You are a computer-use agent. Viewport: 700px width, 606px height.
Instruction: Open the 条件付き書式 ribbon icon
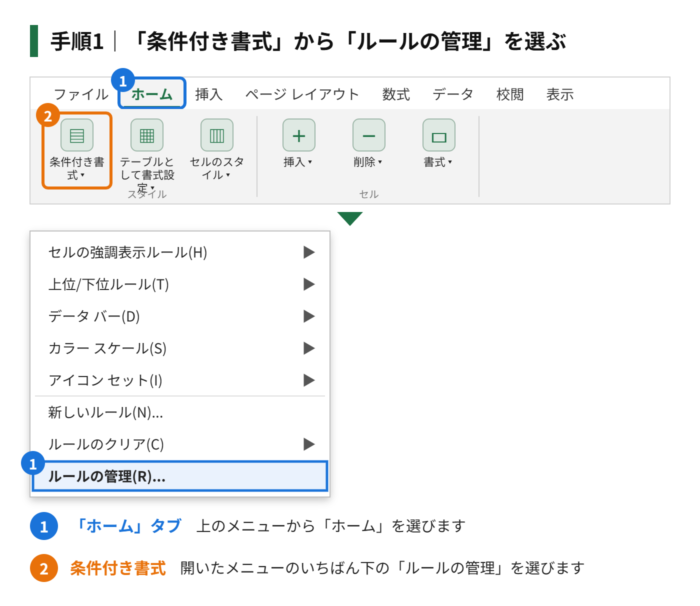(77, 135)
